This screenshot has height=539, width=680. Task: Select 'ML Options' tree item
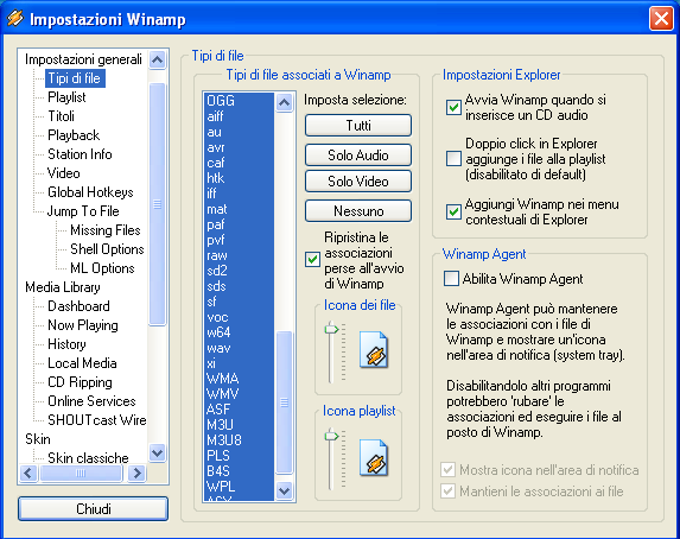click(x=102, y=268)
